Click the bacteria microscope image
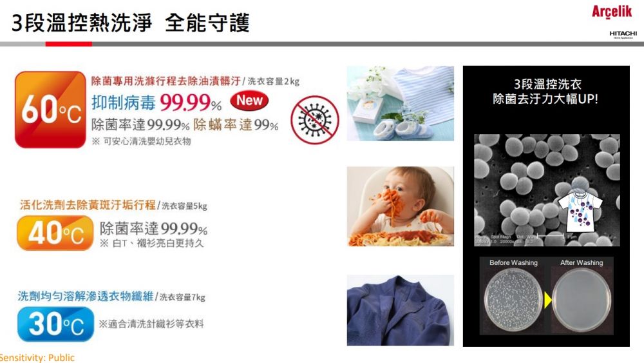This screenshot has height=363, width=644. click(x=547, y=190)
